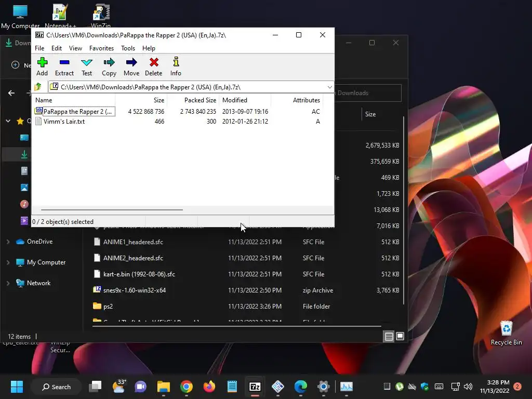Delete selected item with red X icon
This screenshot has height=399, width=532.
click(x=154, y=66)
